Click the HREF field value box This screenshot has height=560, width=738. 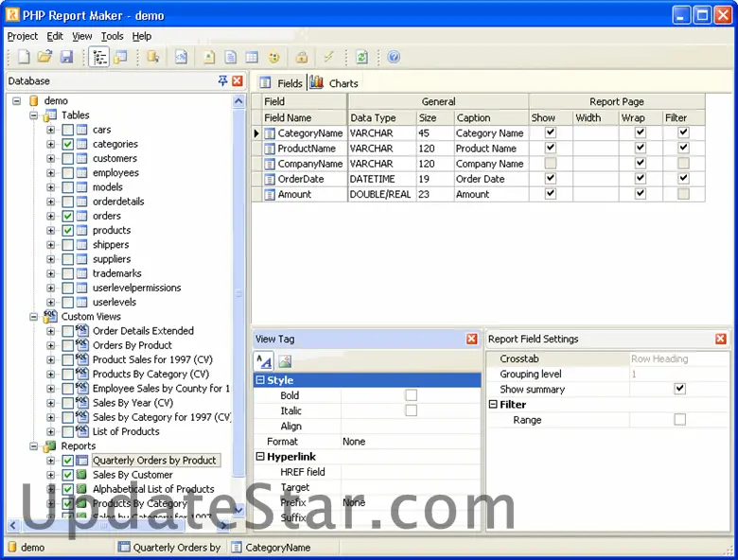pyautogui.click(x=411, y=472)
